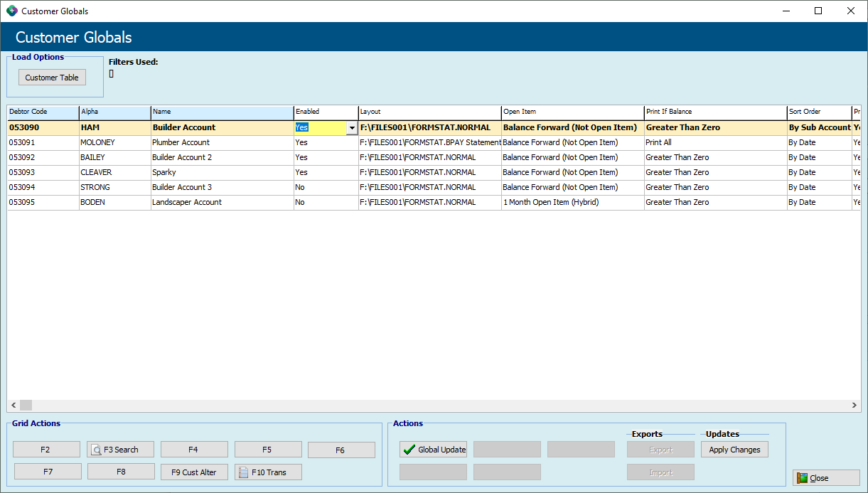Click the F6 grid action button
868x493 pixels.
click(341, 450)
